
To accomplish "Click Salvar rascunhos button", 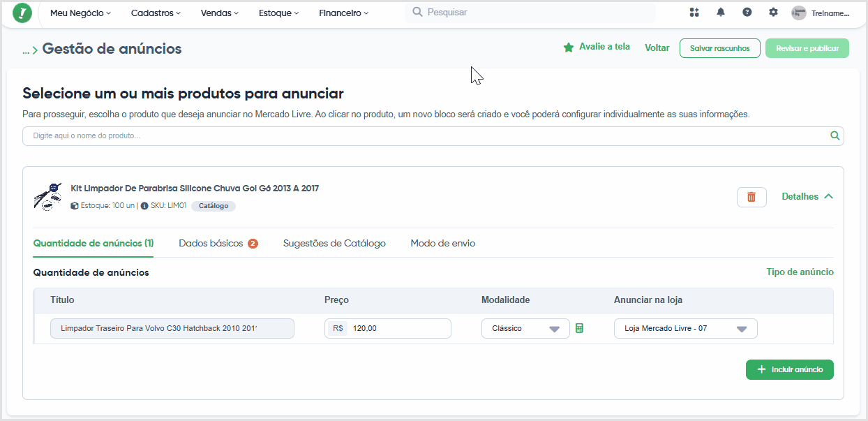I will (x=720, y=48).
